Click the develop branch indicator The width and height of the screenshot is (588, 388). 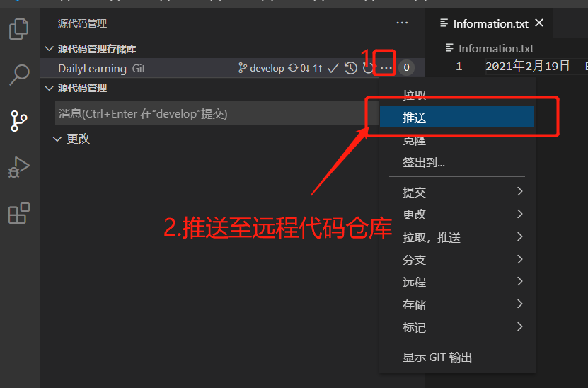tap(261, 68)
